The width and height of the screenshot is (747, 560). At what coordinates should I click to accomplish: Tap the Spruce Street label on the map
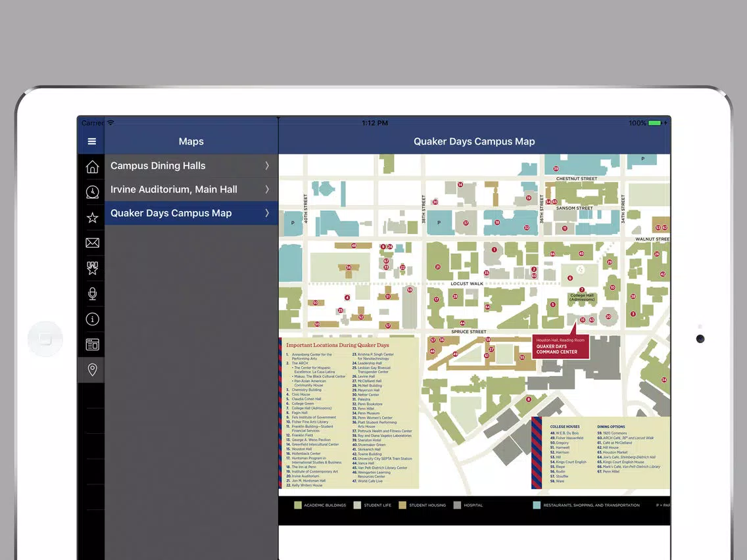click(x=469, y=331)
